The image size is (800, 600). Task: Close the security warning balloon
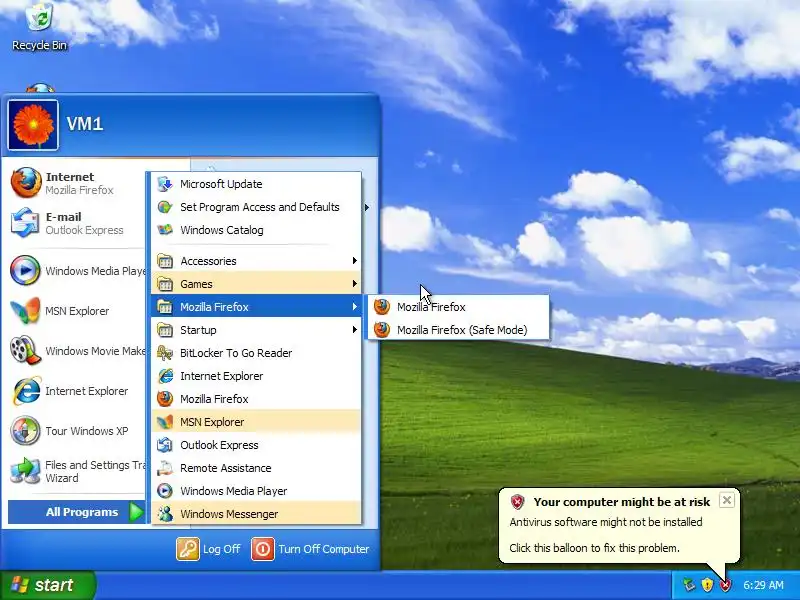(727, 500)
